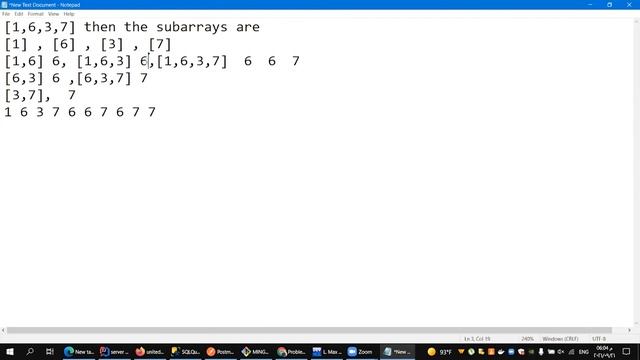The height and width of the screenshot is (360, 640).
Task: Click '[6,3,7]' in the fourth line
Action: pos(104,78)
